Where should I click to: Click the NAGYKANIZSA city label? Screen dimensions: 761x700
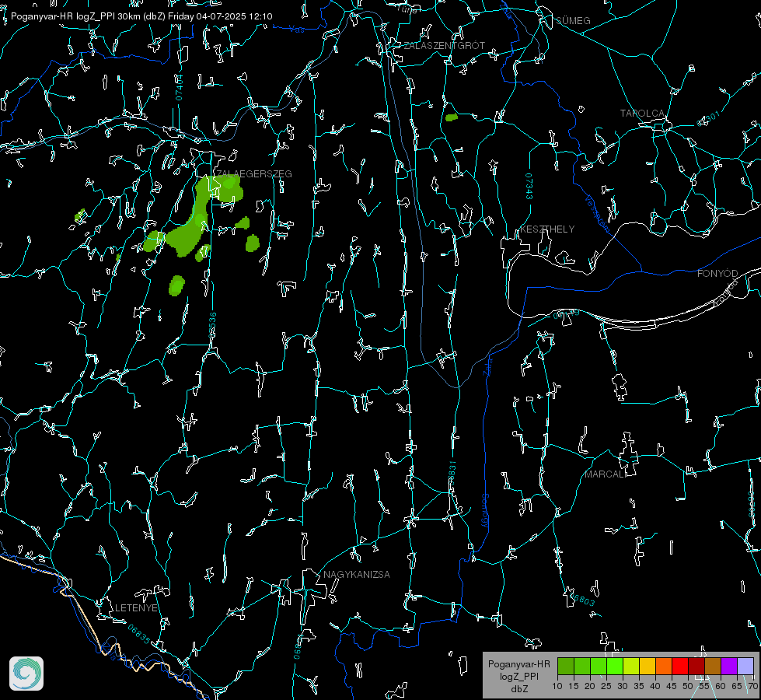coord(357,575)
